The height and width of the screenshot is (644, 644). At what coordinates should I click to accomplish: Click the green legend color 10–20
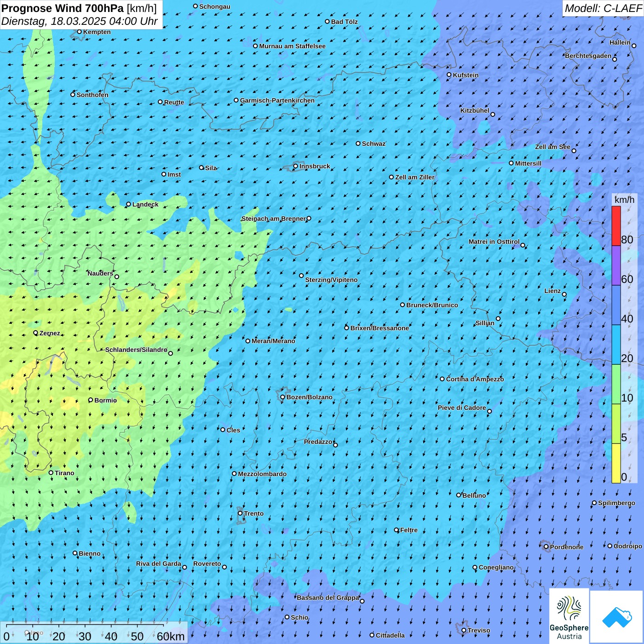616,384
